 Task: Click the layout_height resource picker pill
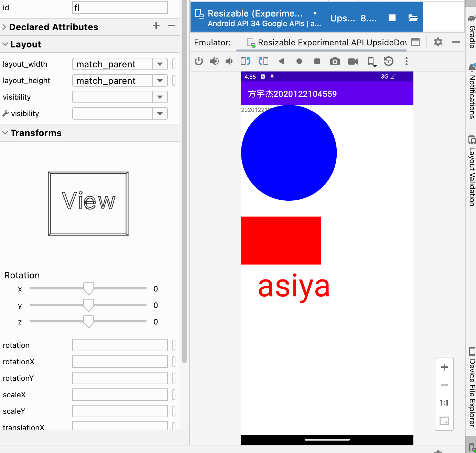(174, 81)
